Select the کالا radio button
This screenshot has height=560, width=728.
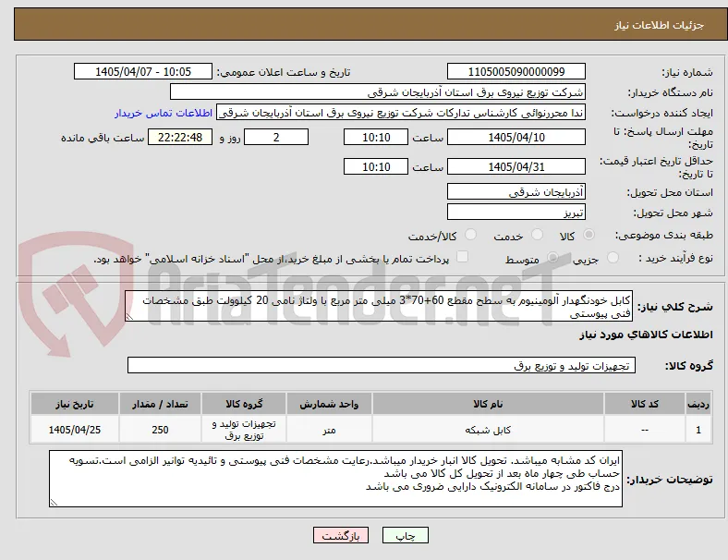point(588,235)
